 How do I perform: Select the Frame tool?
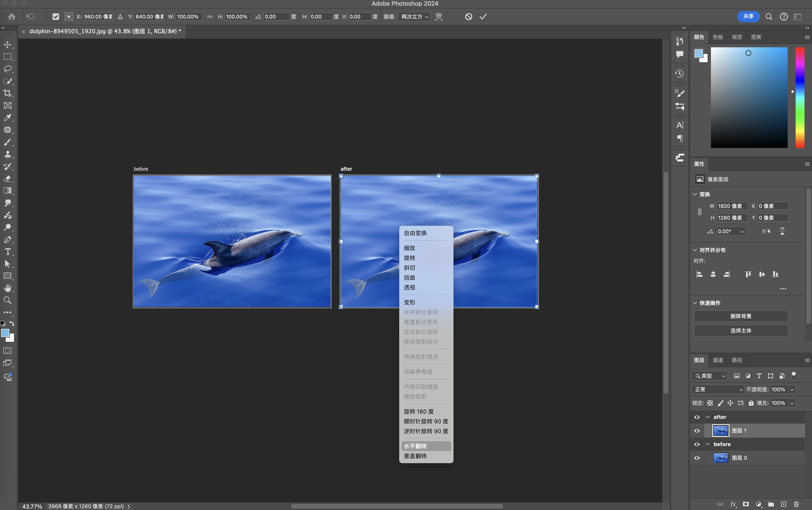pyautogui.click(x=7, y=105)
